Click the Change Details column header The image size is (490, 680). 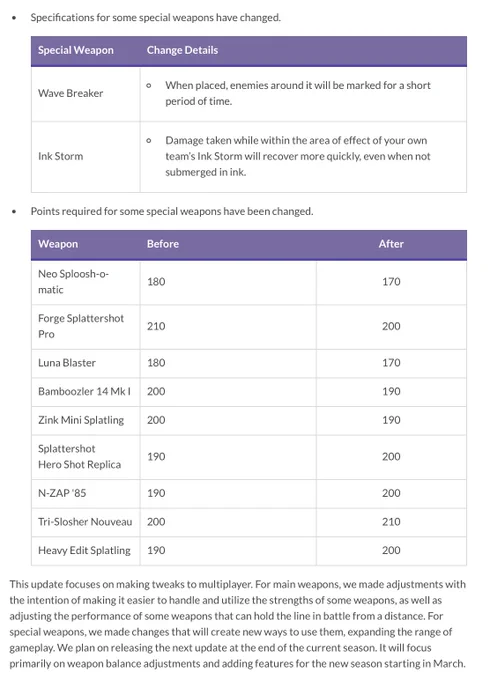click(182, 50)
